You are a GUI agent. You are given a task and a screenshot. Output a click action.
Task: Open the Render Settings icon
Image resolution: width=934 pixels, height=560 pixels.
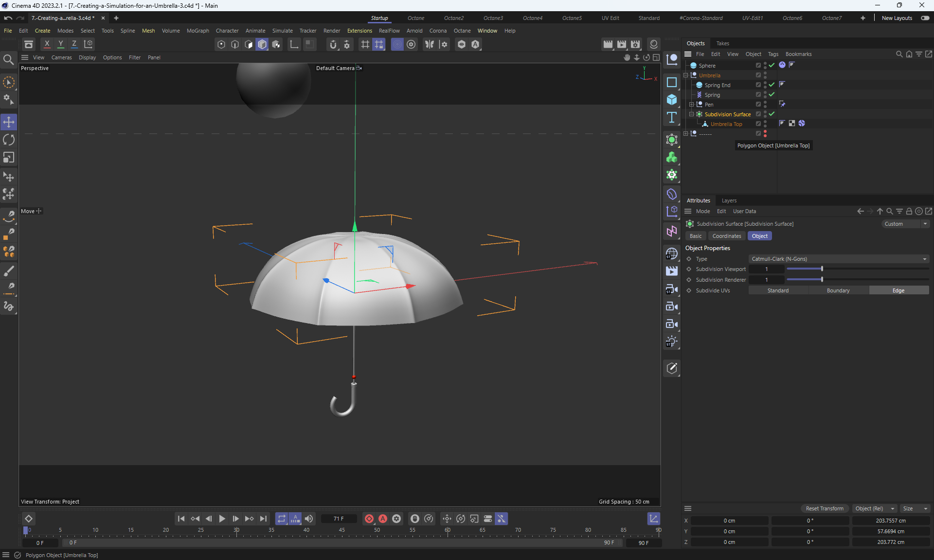point(635,44)
